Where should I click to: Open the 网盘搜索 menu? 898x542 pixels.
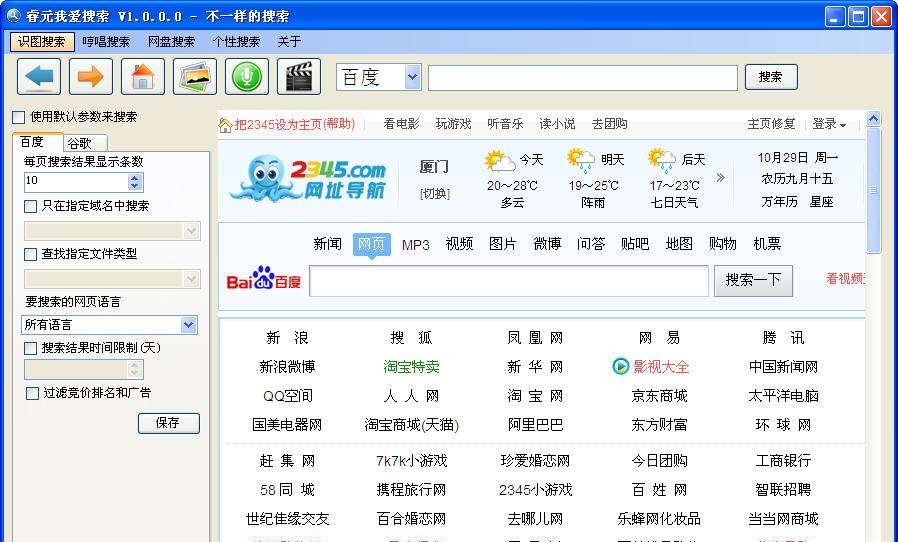pos(171,41)
